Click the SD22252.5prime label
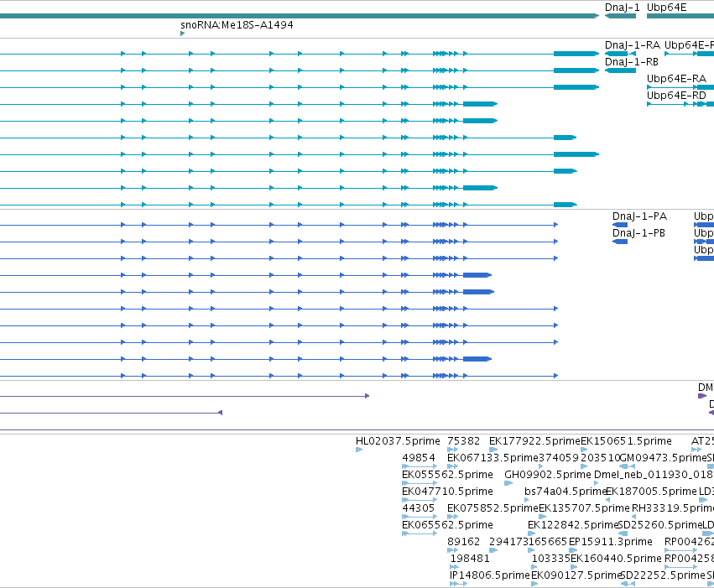Viewport: 714px width, 588px height. tap(663, 575)
